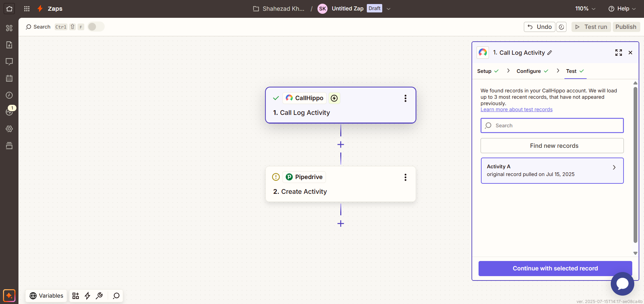Click the version history icon beside Undo
Image resolution: width=644 pixels, height=304 pixels.
click(x=561, y=27)
